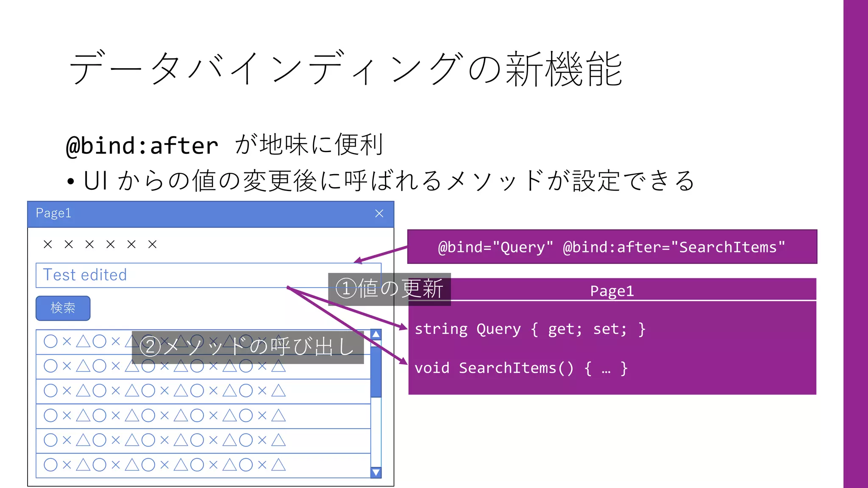The height and width of the screenshot is (488, 868).
Task: Select the third row in the results list
Action: [203, 391]
